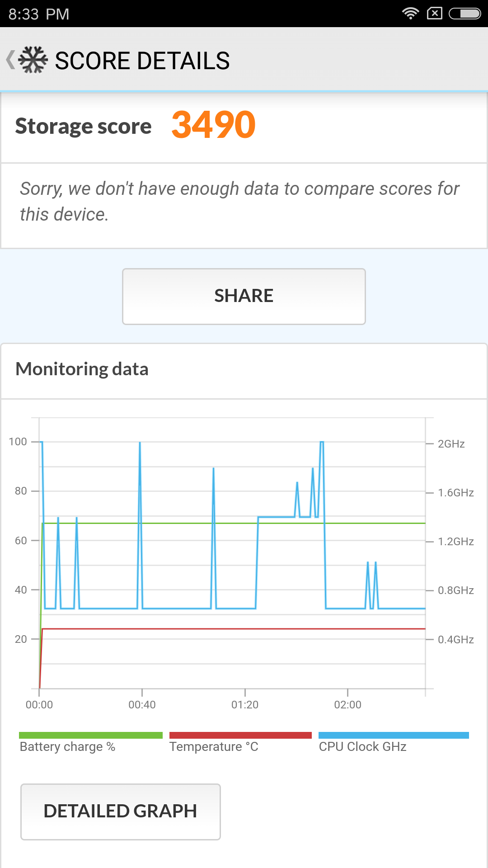
Task: Tap the orange 3490 score value
Action: click(213, 125)
